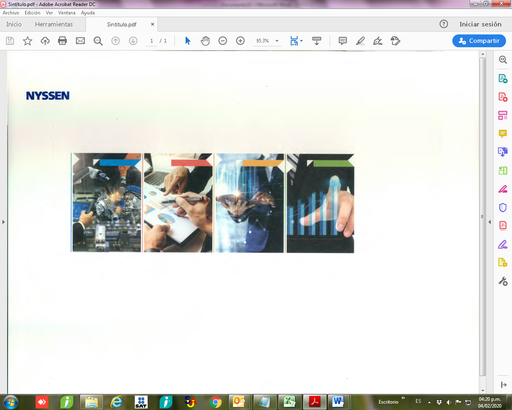The height and width of the screenshot is (410, 512).
Task: Open the zoom percentage dropdown
Action: pos(277,41)
